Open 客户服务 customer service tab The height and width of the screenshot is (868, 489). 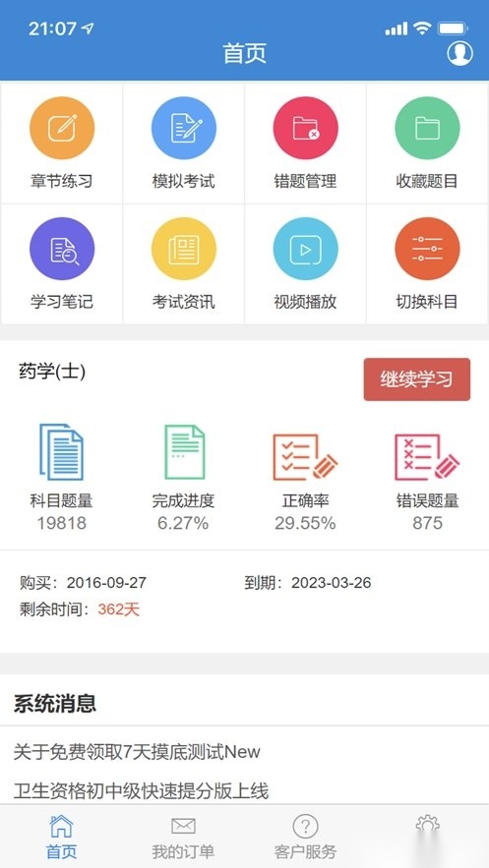click(x=305, y=836)
